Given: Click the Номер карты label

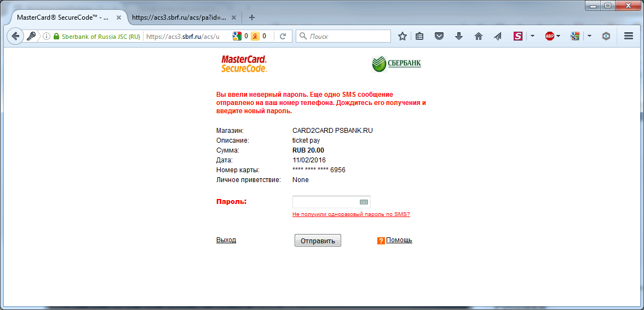Looking at the screenshot, I should click(x=238, y=169).
